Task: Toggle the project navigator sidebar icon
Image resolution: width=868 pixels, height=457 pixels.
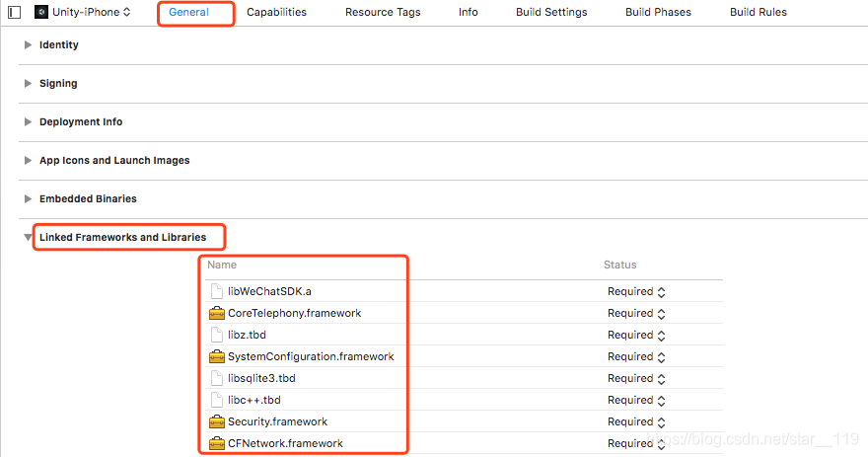Action: 15,12
